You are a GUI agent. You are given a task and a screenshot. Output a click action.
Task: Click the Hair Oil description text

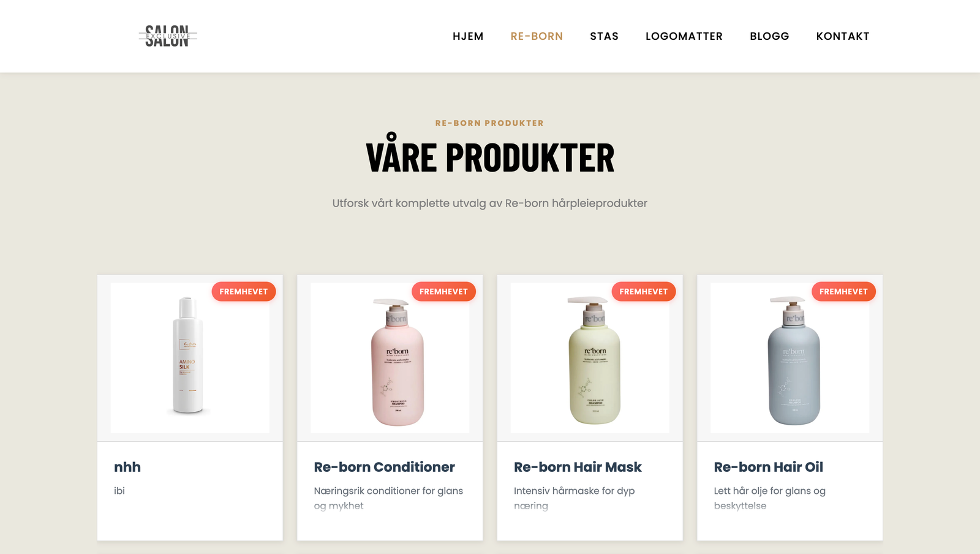769,498
